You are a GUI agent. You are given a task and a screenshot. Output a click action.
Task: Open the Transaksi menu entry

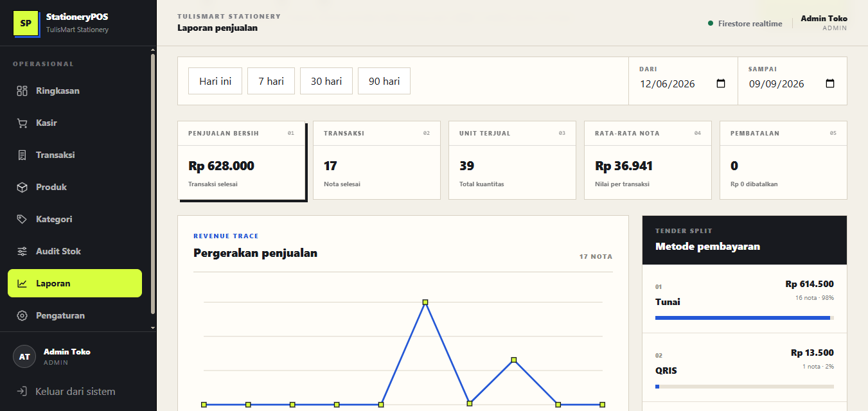coord(75,155)
